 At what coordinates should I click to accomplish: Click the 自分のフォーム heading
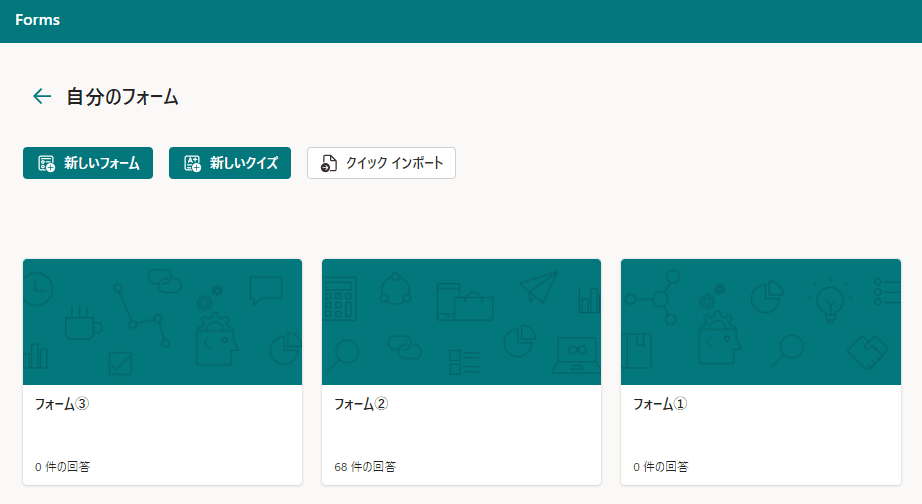coord(122,96)
